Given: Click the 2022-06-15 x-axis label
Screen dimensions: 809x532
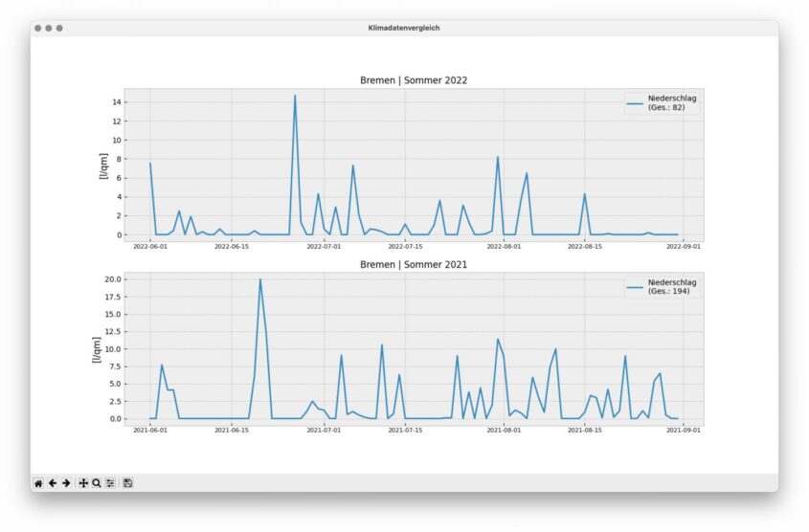Looking at the screenshot, I should (232, 247).
